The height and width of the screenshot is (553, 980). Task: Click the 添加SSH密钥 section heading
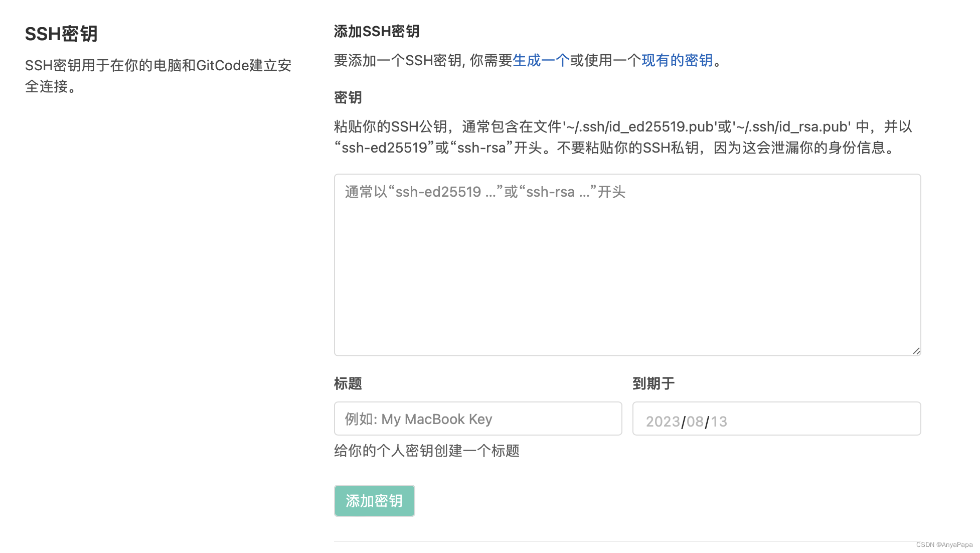click(x=377, y=32)
